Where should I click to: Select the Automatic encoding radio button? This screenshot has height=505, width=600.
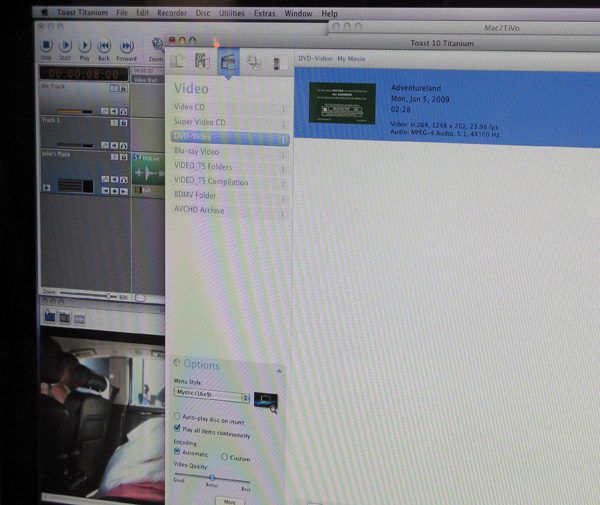177,451
